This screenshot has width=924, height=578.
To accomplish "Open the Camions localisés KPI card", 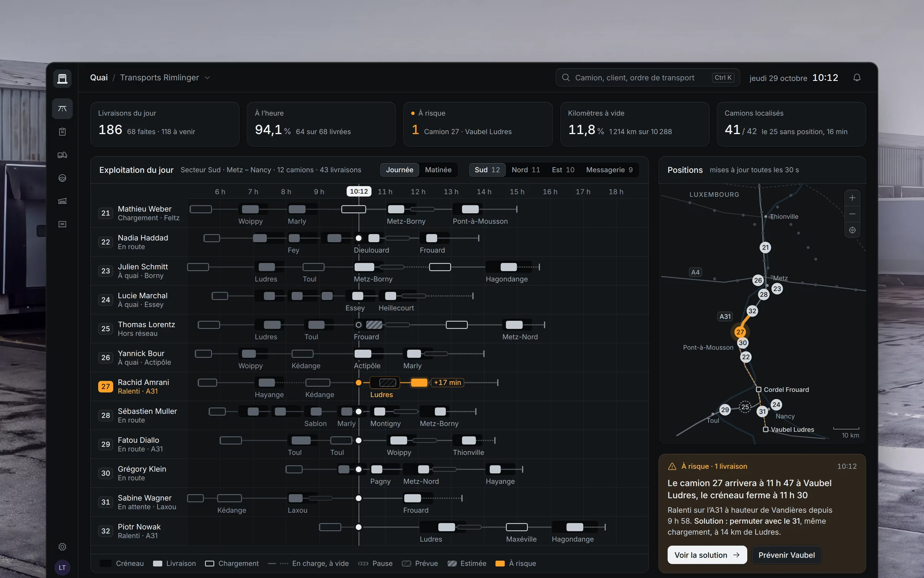I will click(791, 124).
